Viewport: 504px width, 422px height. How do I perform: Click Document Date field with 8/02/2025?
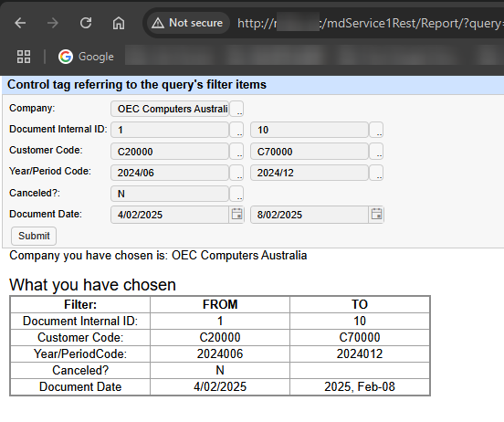[310, 215]
